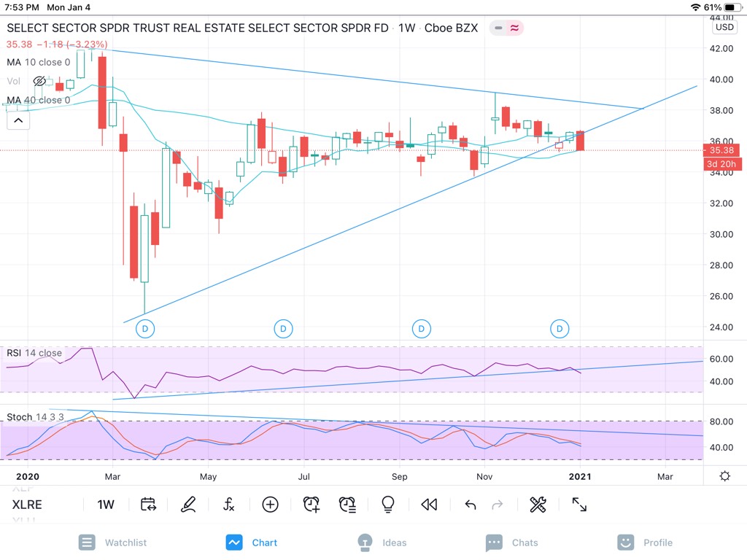Open the XLRE symbol picker

tap(27, 505)
